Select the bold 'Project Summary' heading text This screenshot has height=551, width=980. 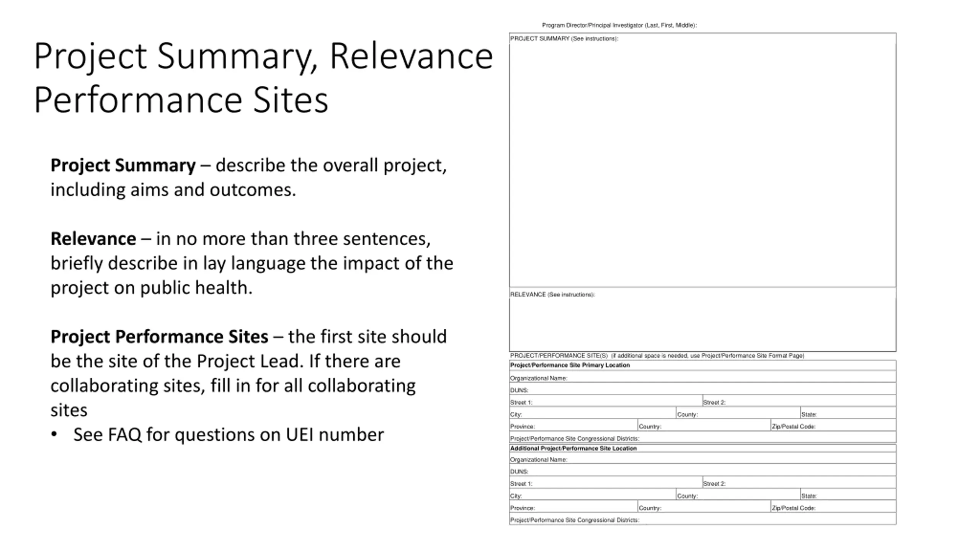[123, 166]
